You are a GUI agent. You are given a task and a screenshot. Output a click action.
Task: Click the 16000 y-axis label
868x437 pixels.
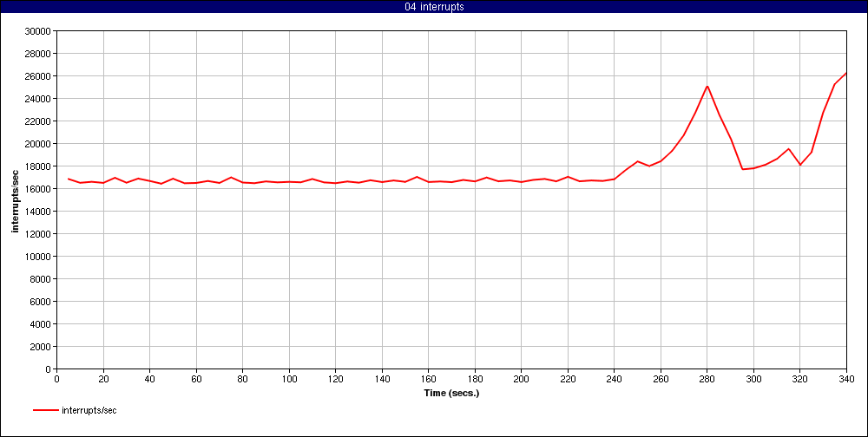point(38,189)
